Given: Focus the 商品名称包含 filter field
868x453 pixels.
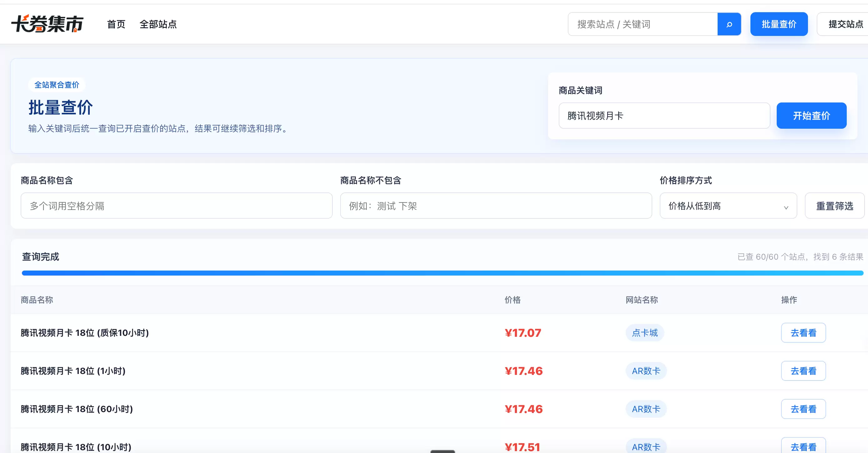Looking at the screenshot, I should tap(177, 206).
